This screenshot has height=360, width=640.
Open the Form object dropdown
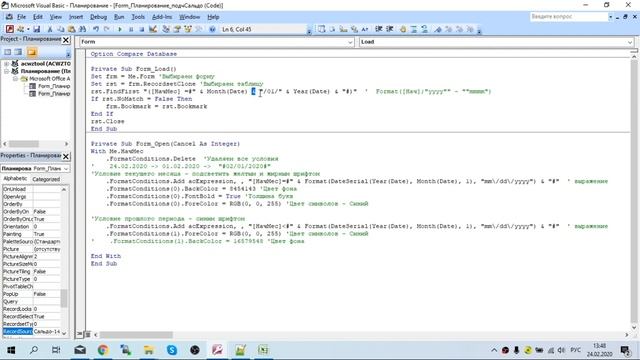pos(350,42)
